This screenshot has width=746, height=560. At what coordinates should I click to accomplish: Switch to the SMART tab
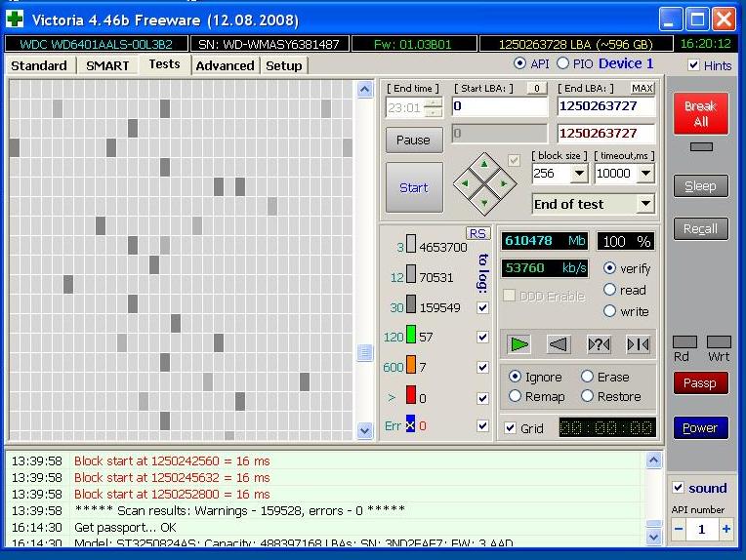pos(106,65)
